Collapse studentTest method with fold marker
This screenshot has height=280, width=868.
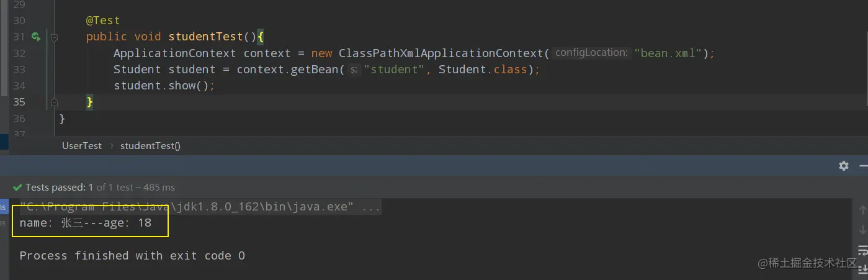pos(54,37)
